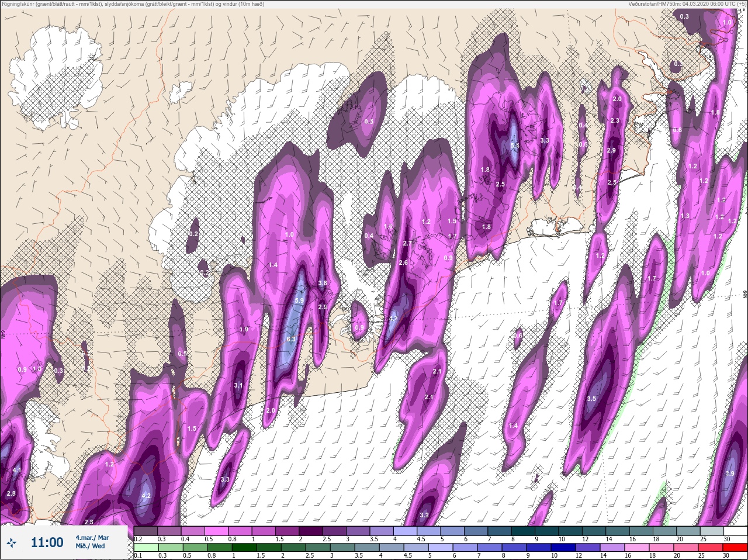
Task: Click the '1.9' precipitation value on the map
Action: coord(244,329)
